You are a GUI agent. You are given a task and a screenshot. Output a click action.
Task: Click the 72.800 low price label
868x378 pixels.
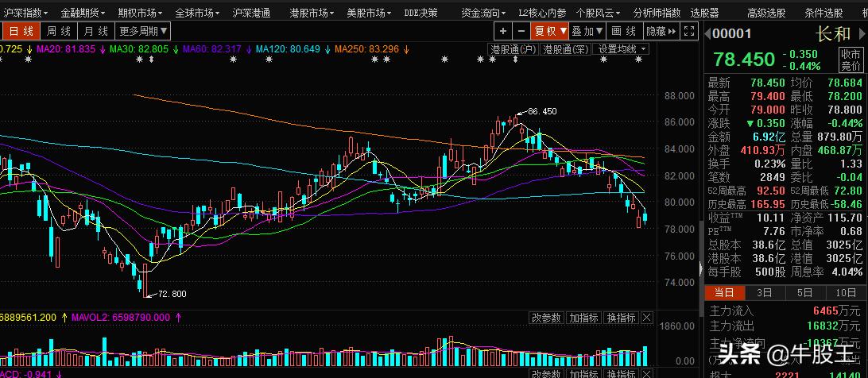tap(172, 294)
